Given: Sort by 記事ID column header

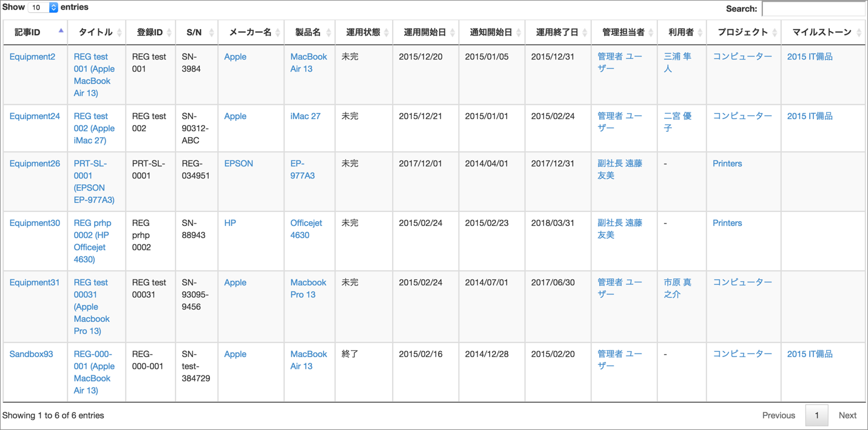Looking at the screenshot, I should pos(35,32).
